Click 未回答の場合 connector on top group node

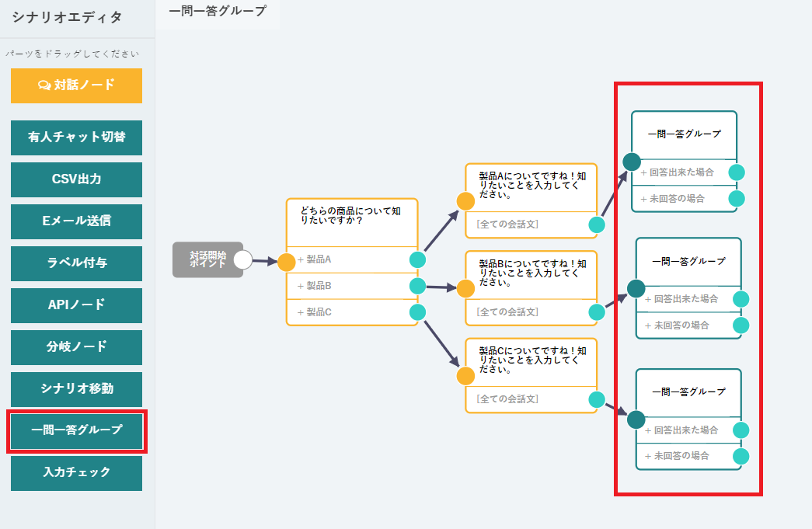737,198
